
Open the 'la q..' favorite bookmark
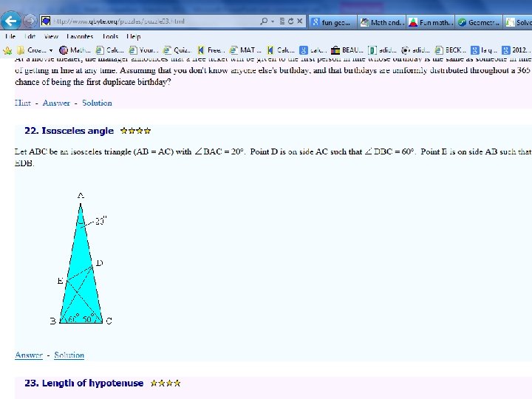pos(484,50)
